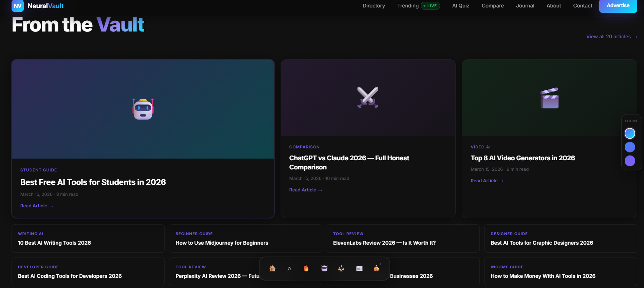Click the DESIGNER GUIDE category label
This screenshot has height=288, width=644.
pyautogui.click(x=509, y=234)
